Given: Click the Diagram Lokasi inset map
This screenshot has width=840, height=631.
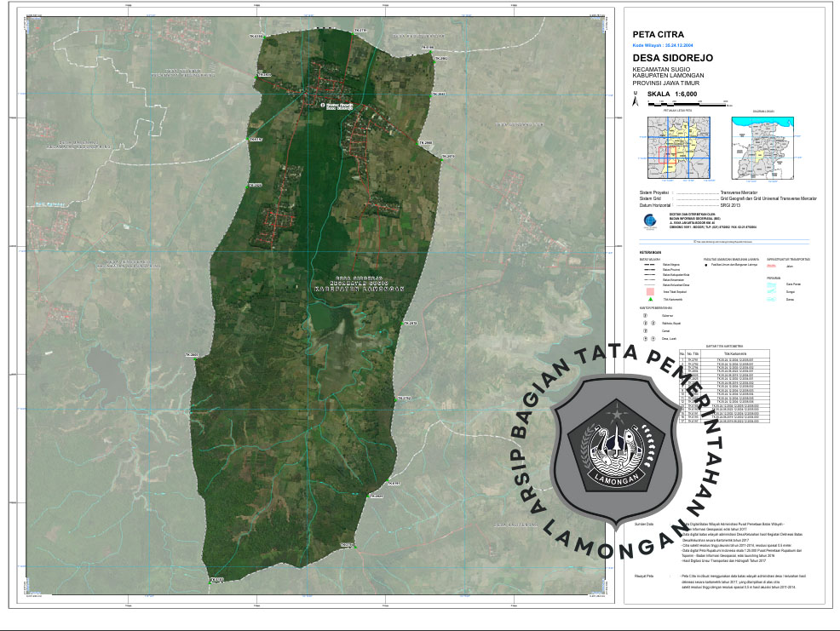Looking at the screenshot, I should (764, 147).
